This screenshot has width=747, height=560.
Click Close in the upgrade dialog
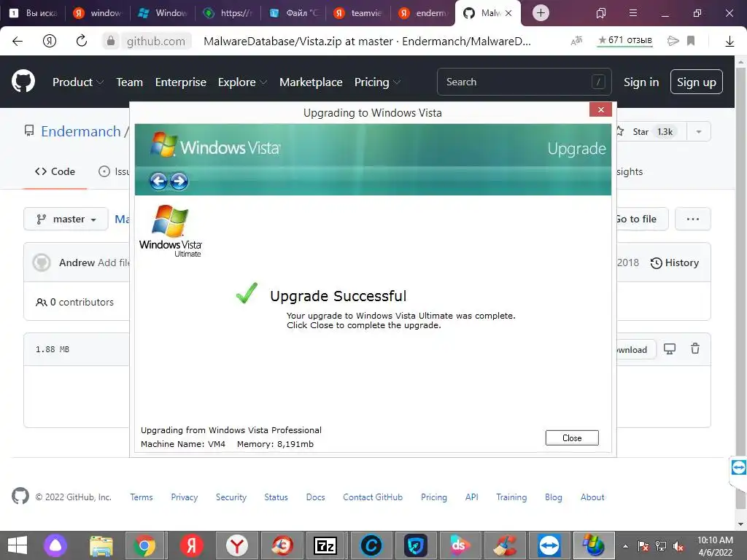572,437
